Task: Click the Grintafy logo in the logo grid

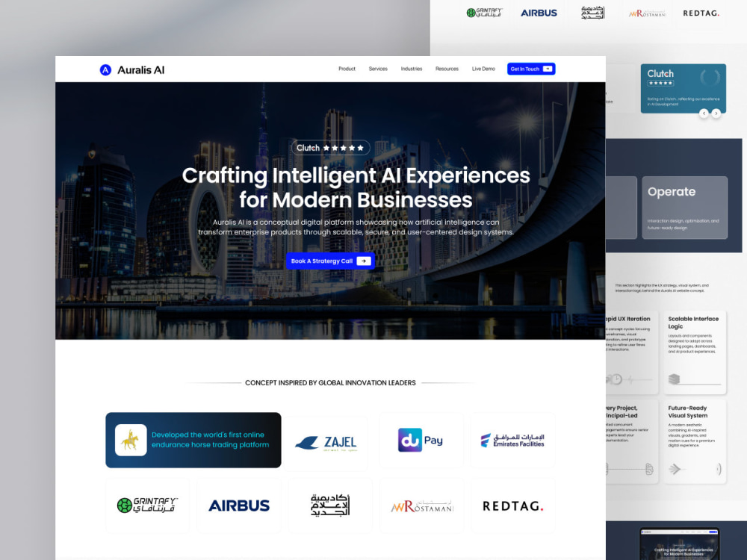Action: point(147,505)
